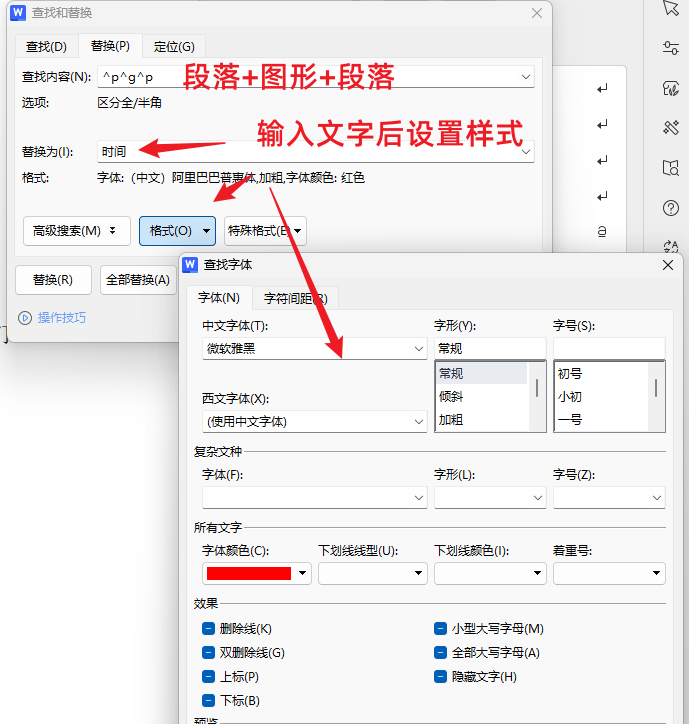Expand the 替换为 history dropdown arrow
The image size is (689, 724).
526,152
